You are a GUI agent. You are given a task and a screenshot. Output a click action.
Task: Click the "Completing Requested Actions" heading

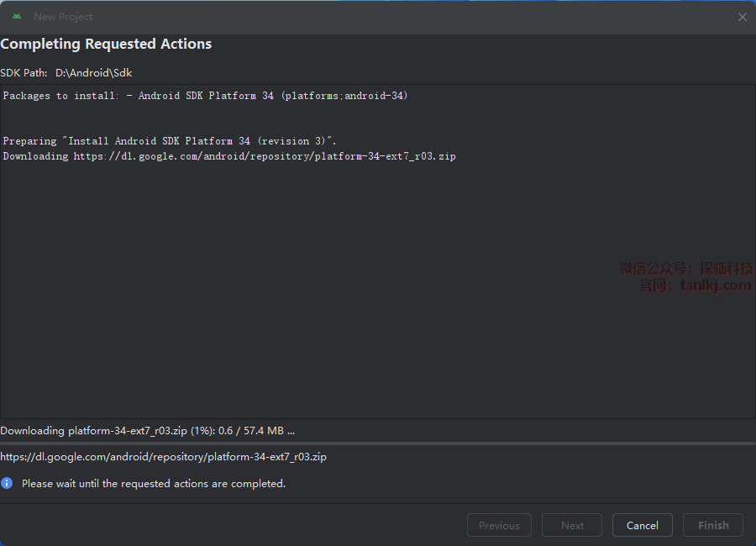106,44
